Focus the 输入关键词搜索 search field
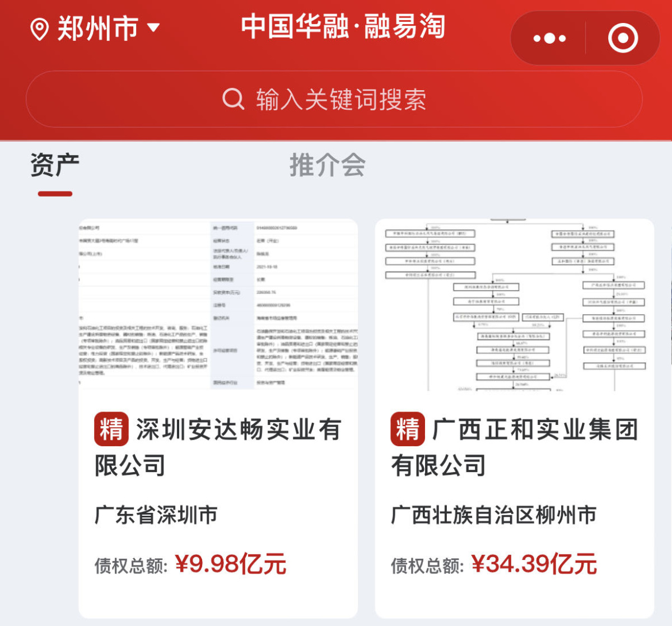672x626 pixels. point(334,99)
